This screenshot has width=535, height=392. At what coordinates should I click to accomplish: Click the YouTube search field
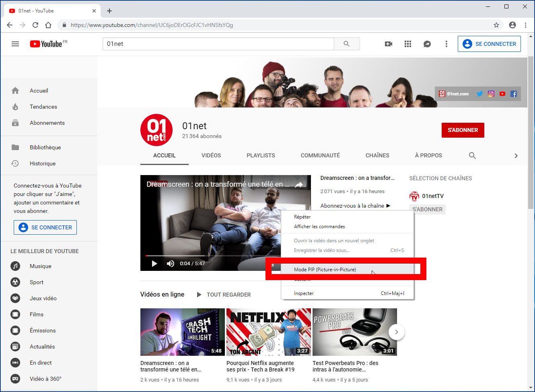pos(218,44)
